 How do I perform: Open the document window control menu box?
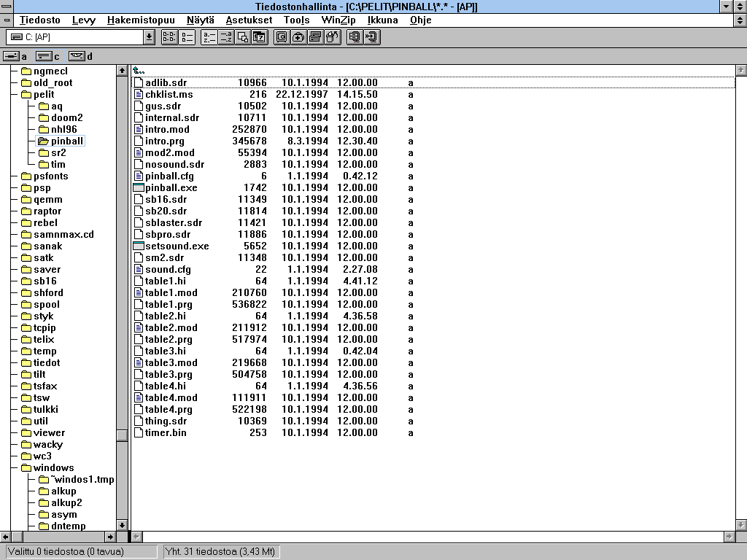[7, 20]
